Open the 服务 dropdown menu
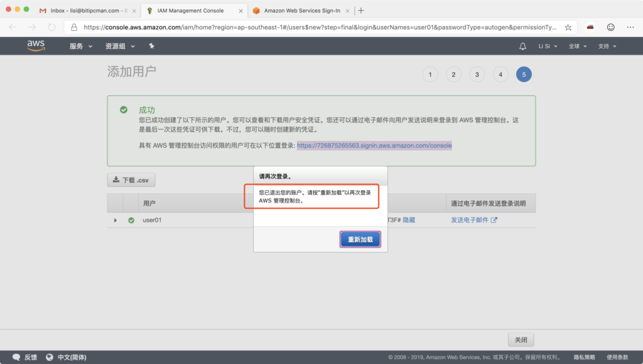Screen dimensions: 643x364 pos(81,46)
